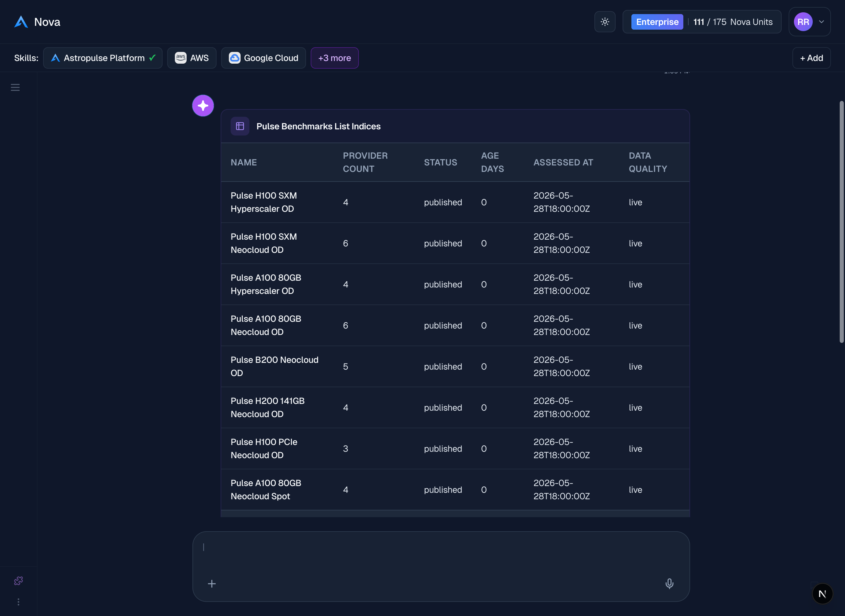
Task: Select the AWS skill chip
Action: (192, 58)
